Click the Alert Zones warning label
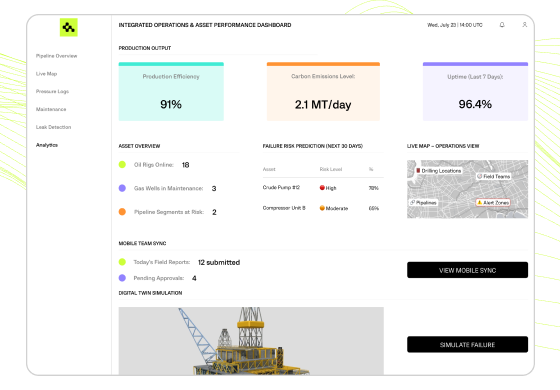This screenshot has height=390, width=560. [493, 202]
